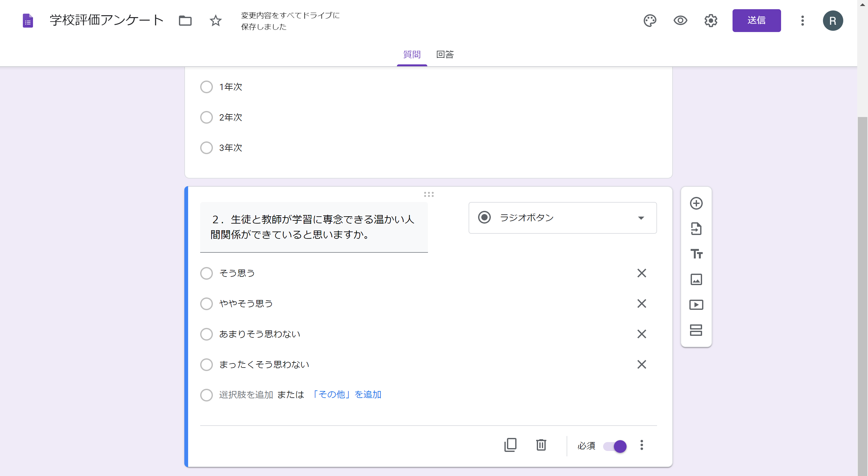
Task: Move form to folder icon
Action: 185,21
